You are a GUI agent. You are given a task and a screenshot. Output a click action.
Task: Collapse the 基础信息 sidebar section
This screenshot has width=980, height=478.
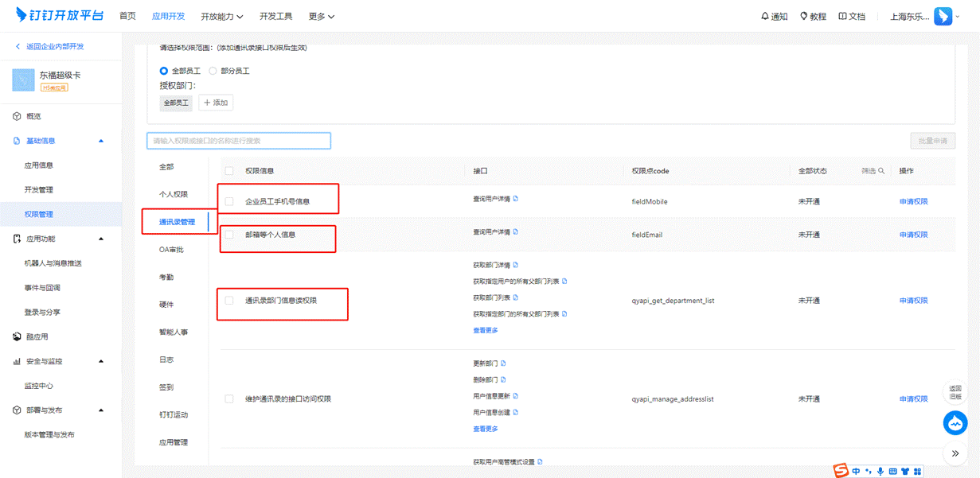coord(101,141)
